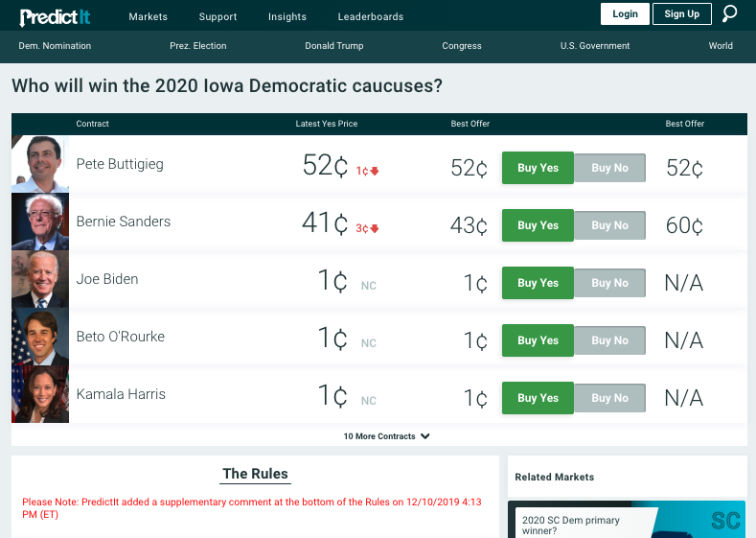
Task: Open the Insights menu
Action: click(287, 16)
